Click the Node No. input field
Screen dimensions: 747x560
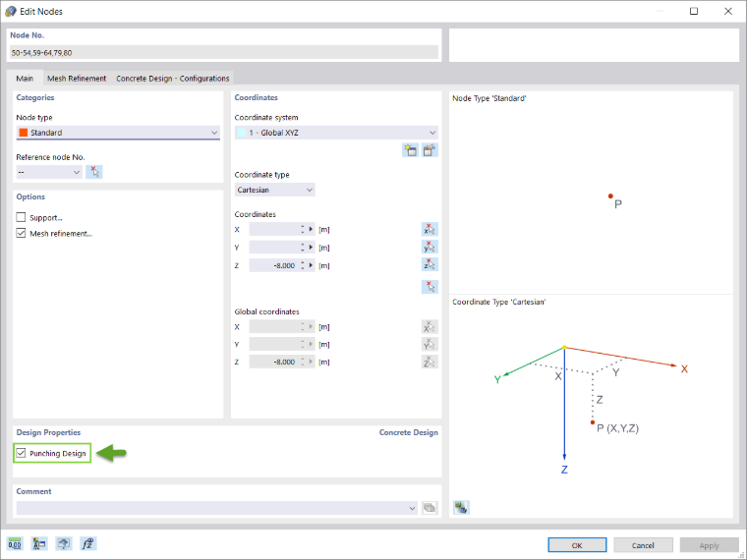[x=224, y=52]
